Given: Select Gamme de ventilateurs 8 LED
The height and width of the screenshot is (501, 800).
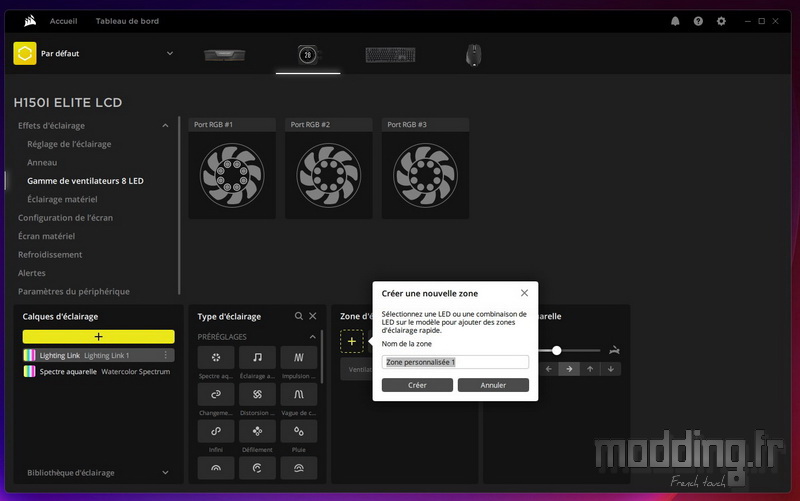Looking at the screenshot, I should (85, 181).
